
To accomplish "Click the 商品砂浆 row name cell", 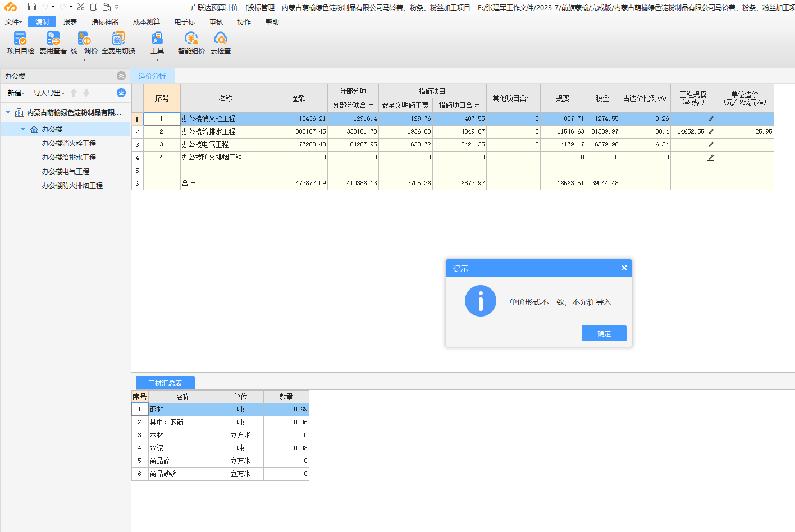I will tap(183, 474).
